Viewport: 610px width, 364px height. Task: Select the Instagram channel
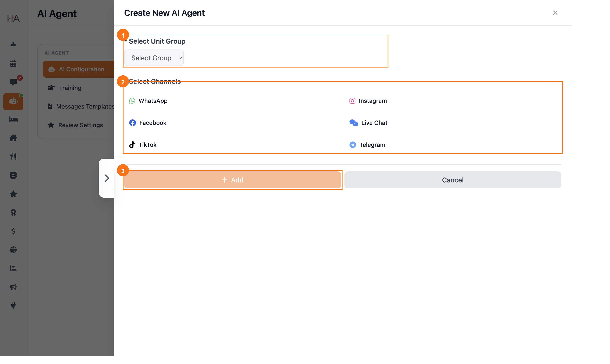point(368,101)
